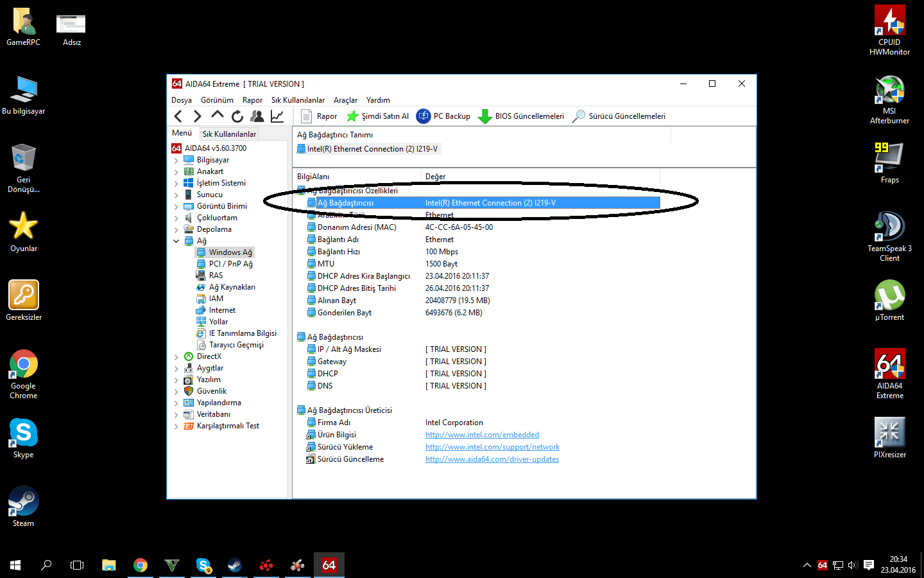Go forward with the right arrow toolbar icon
The image size is (924, 578).
198,116
